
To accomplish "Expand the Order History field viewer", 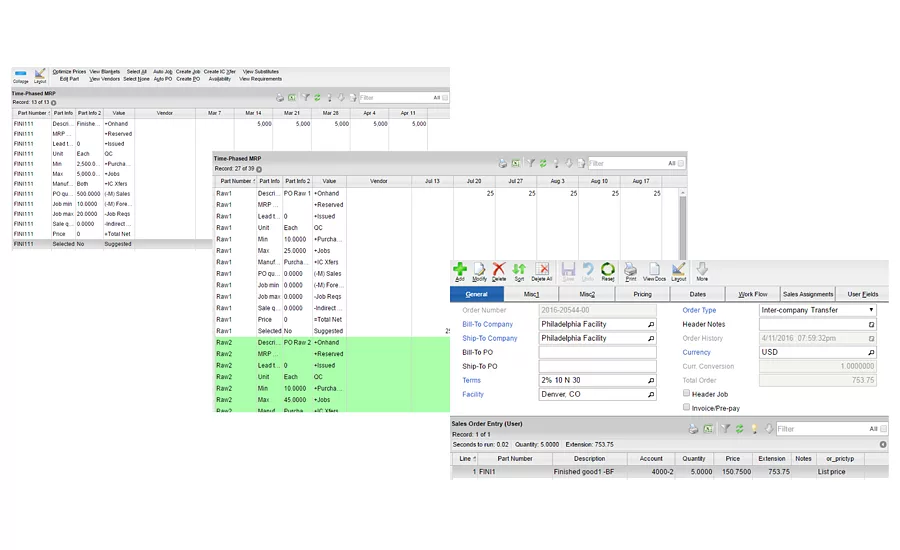I will pyautogui.click(x=871, y=338).
